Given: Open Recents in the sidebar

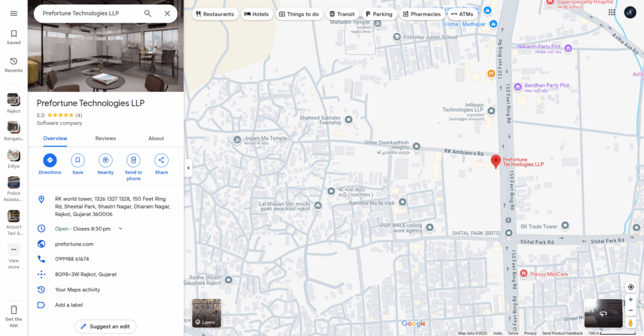Looking at the screenshot, I should pos(14,65).
